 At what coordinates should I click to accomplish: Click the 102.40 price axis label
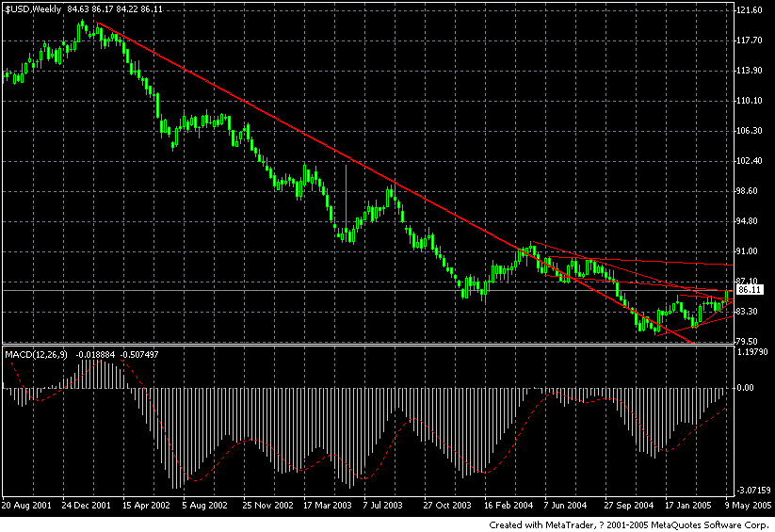750,161
